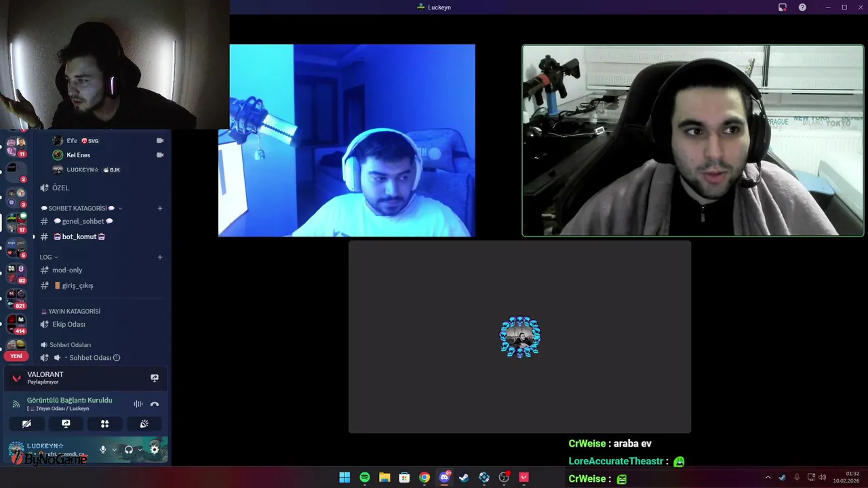The image size is (868, 488).
Task: Open the server folder with badge 3
Action: (16, 197)
